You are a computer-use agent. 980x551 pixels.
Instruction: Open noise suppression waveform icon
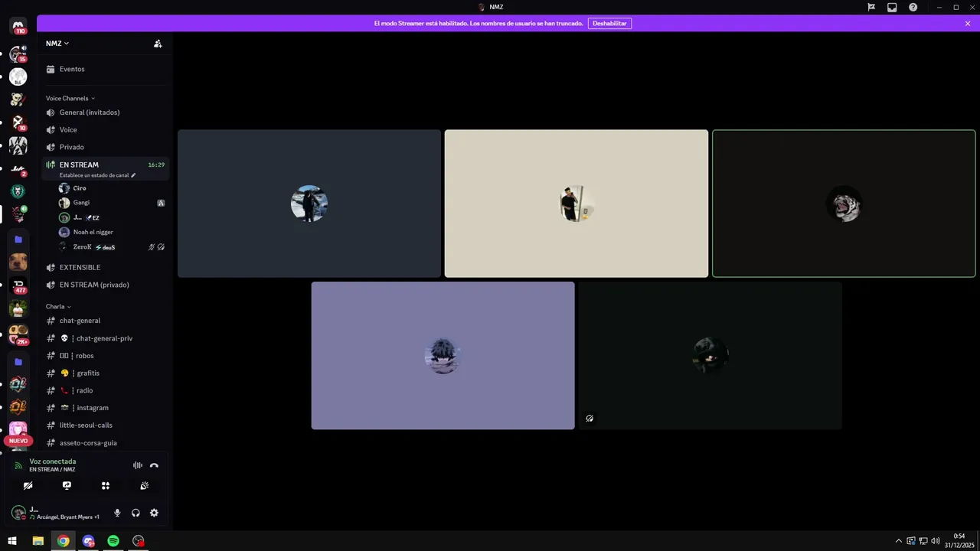(x=138, y=465)
